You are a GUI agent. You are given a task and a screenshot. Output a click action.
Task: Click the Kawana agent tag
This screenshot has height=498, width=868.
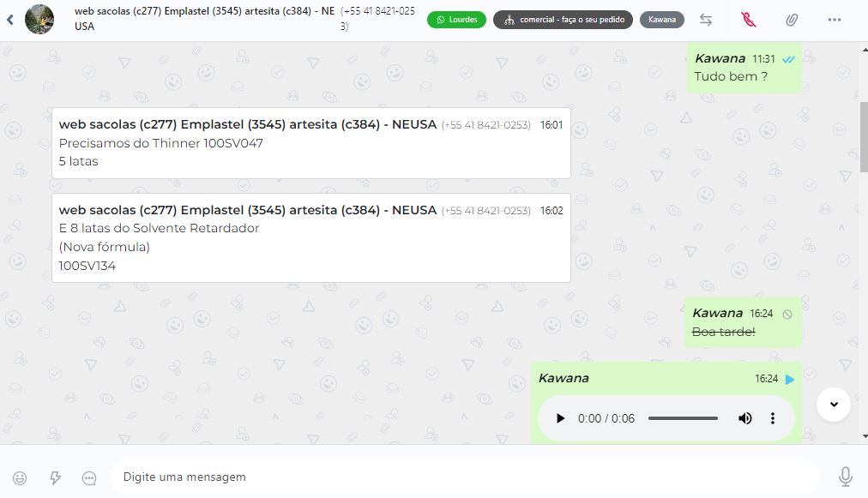662,20
